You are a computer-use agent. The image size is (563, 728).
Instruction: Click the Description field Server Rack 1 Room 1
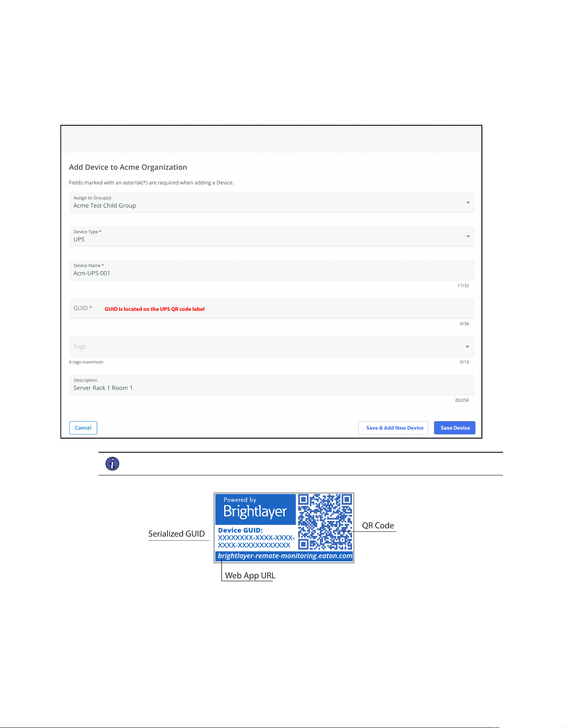272,385
